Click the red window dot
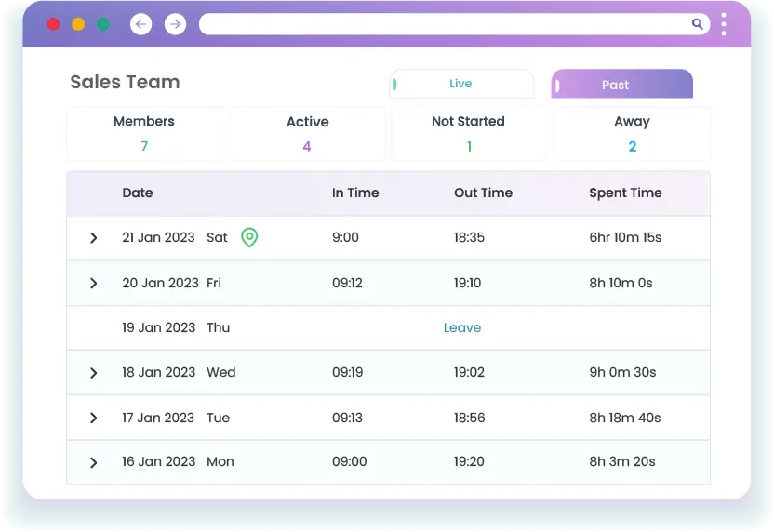Image resolution: width=774 pixels, height=532 pixels. [x=54, y=24]
